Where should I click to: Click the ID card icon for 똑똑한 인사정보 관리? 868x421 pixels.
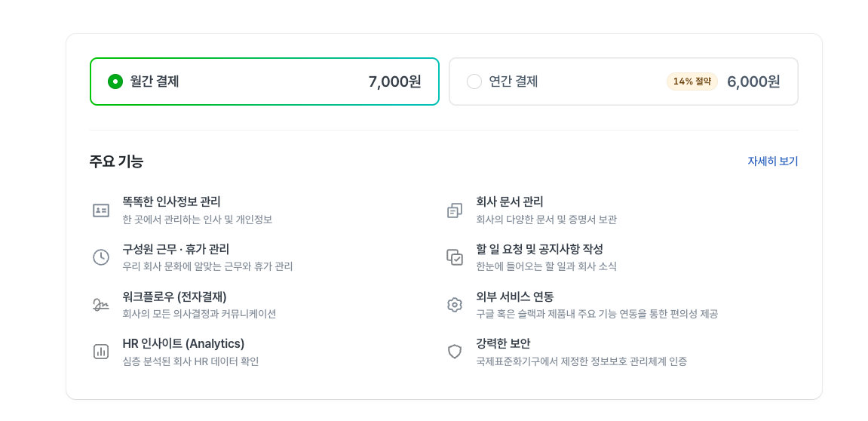coord(101,210)
